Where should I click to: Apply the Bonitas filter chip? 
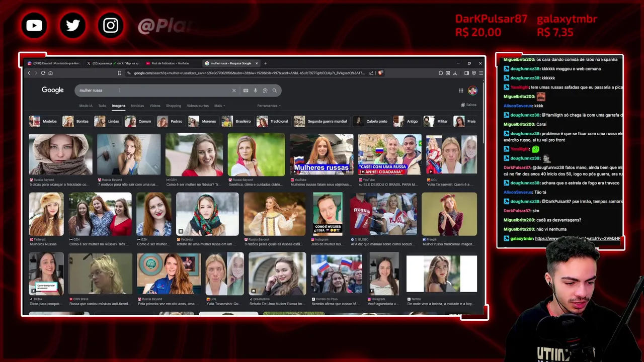76,121
